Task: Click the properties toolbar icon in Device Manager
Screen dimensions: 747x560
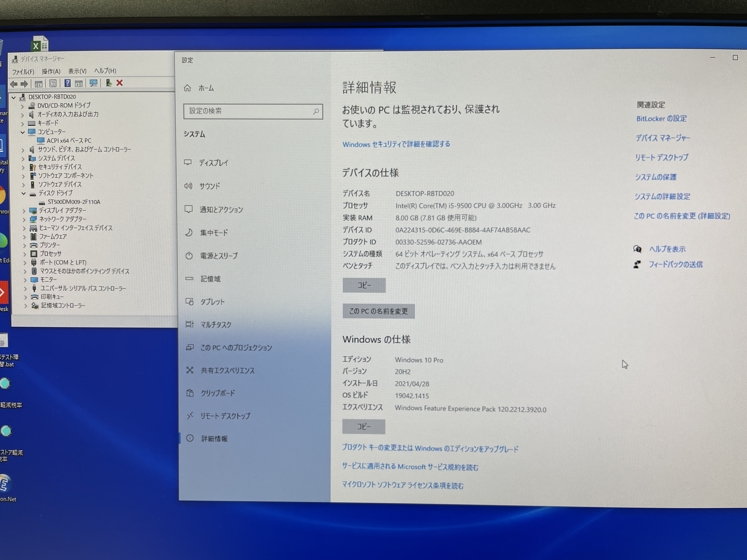Action: 53,83
